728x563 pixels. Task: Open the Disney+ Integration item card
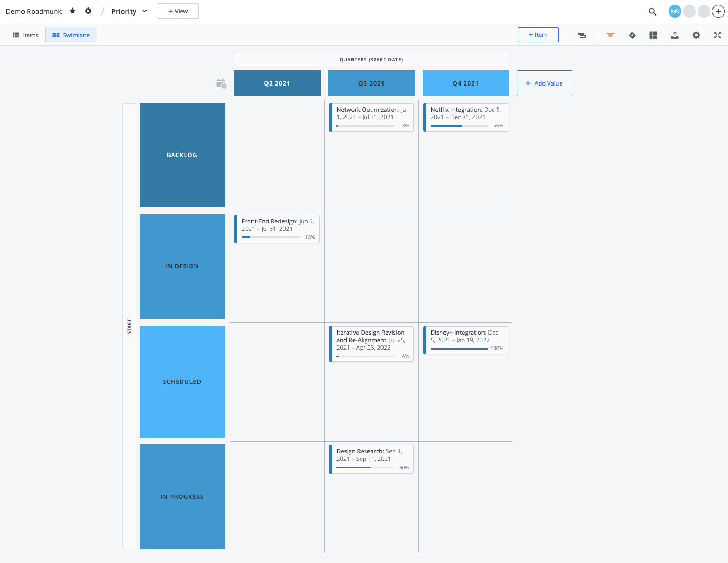(466, 340)
